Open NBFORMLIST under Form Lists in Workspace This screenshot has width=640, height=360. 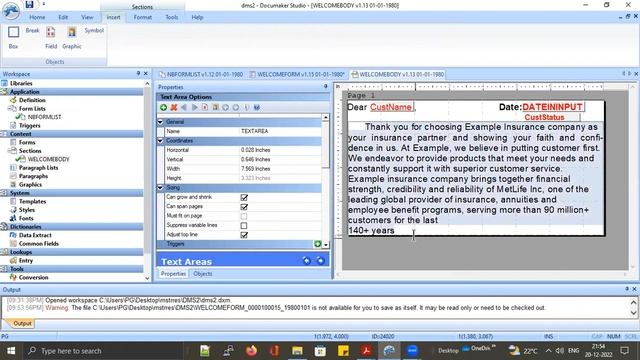coord(44,117)
